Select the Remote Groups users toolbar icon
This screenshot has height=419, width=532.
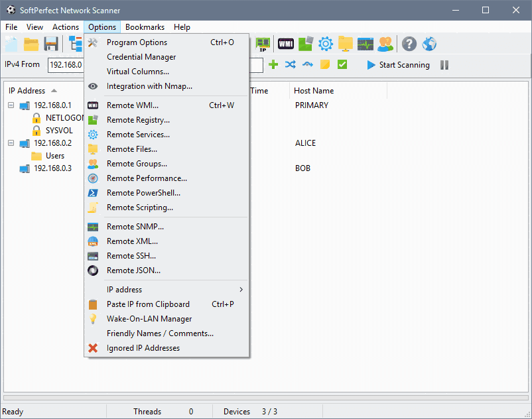[386, 44]
